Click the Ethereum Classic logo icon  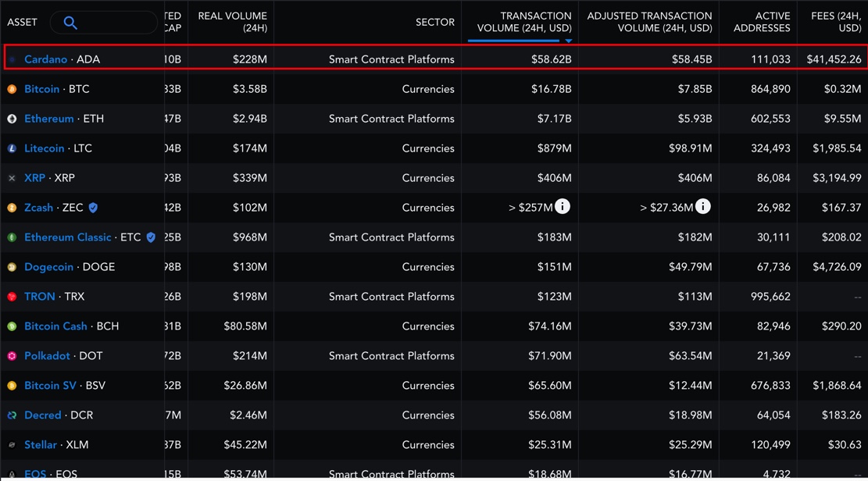tap(12, 237)
